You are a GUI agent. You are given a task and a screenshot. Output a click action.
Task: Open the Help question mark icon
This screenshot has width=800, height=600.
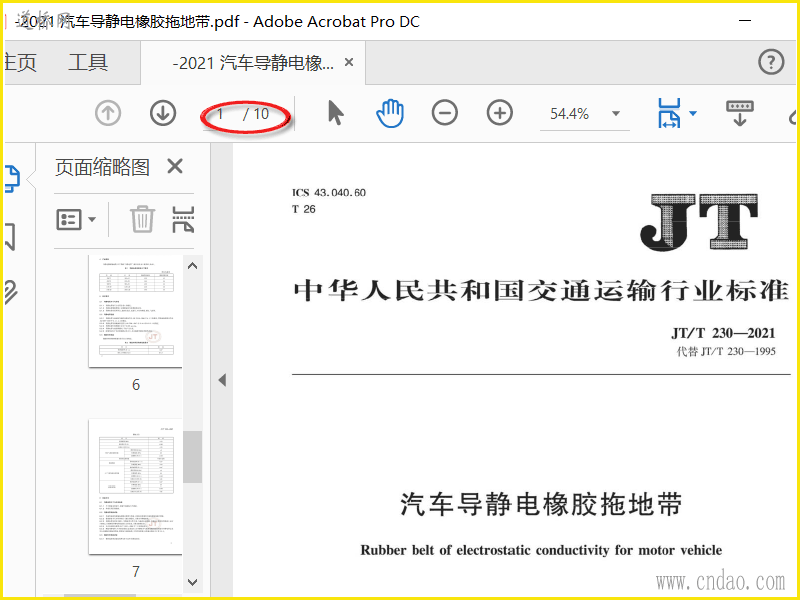[x=770, y=62]
